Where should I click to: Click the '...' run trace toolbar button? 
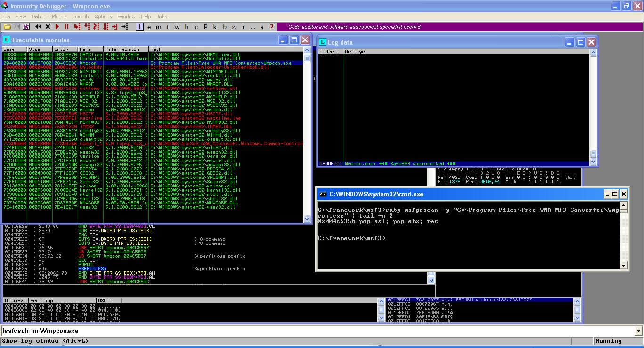click(x=253, y=27)
